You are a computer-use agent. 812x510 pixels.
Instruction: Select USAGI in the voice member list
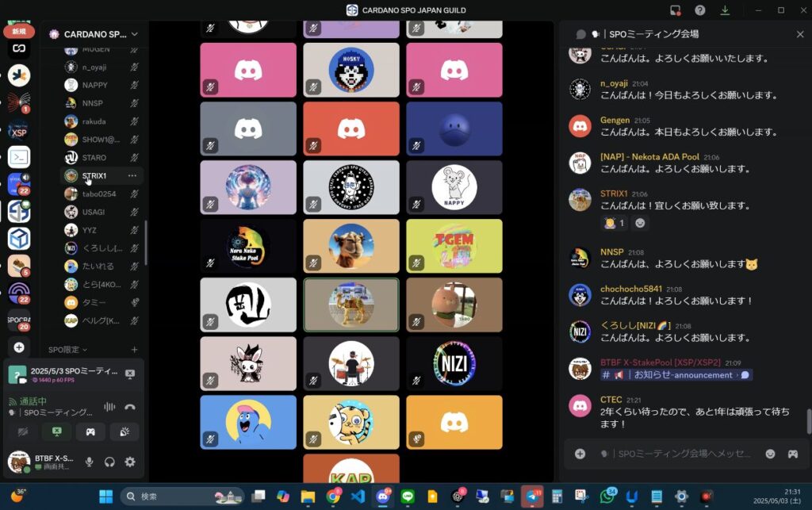101,212
